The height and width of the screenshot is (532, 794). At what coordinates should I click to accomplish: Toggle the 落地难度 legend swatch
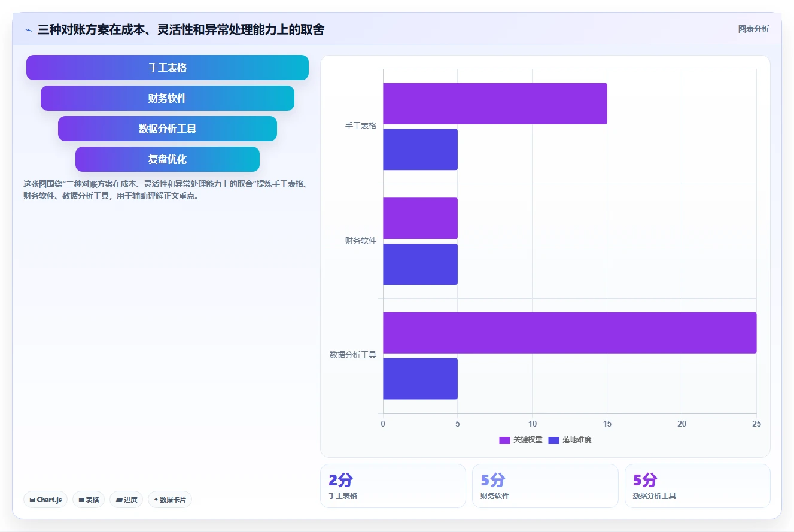553,440
